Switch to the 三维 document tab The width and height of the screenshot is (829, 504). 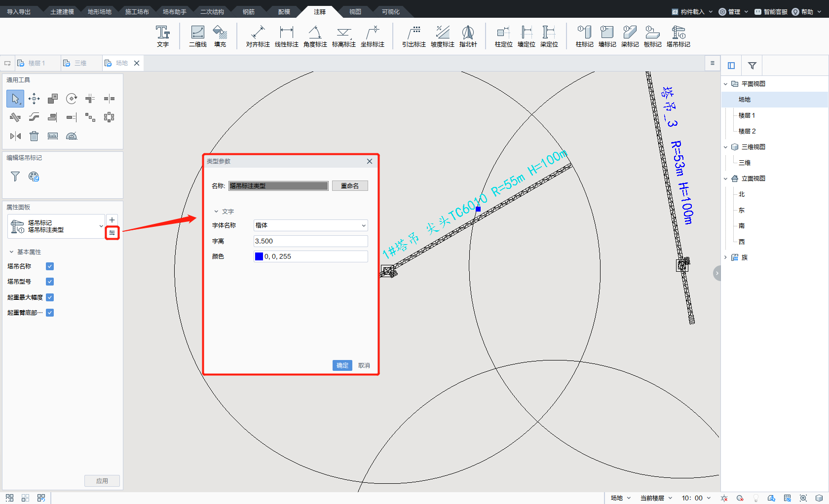pyautogui.click(x=80, y=63)
